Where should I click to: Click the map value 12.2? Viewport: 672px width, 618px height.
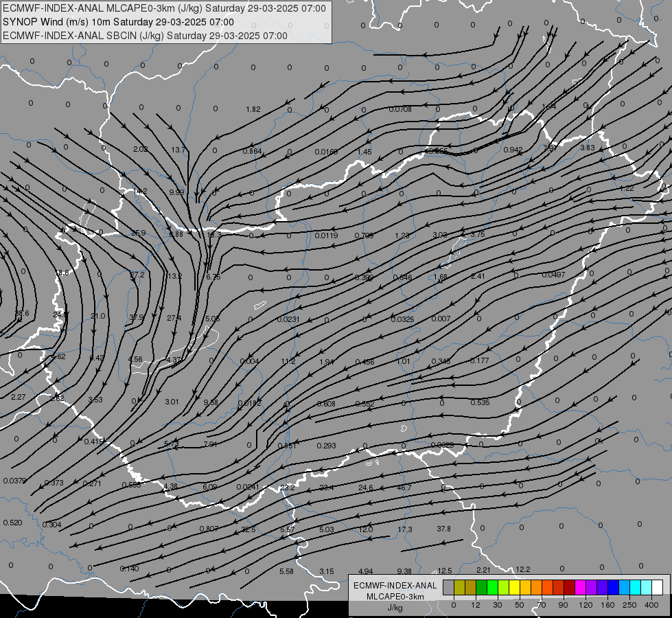coord(523,569)
